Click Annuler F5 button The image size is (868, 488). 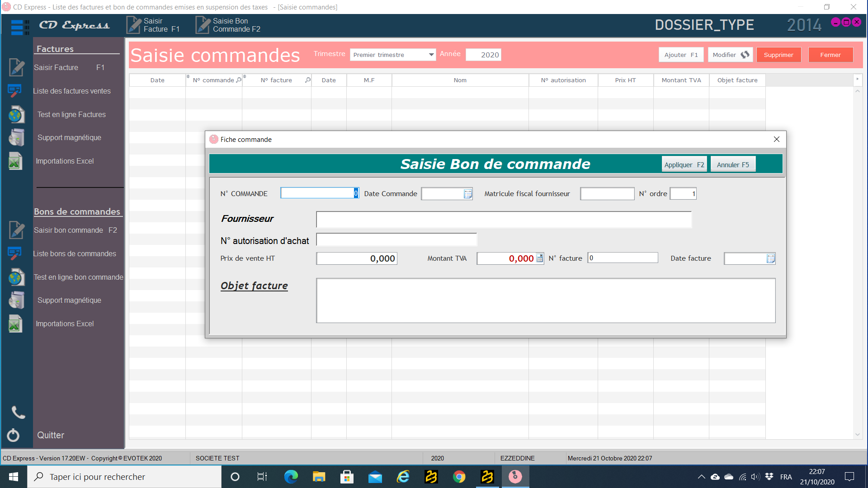point(733,164)
